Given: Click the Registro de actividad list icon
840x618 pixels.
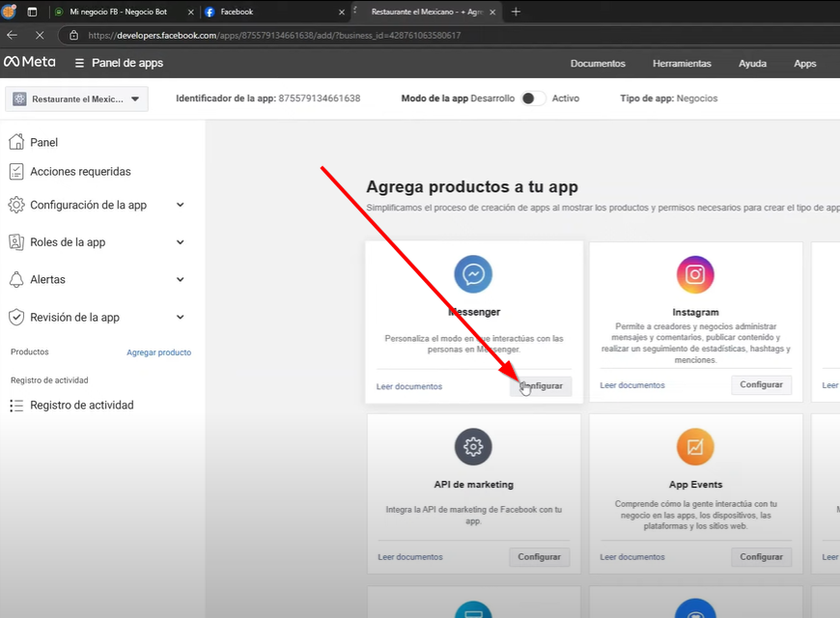Looking at the screenshot, I should (x=16, y=406).
